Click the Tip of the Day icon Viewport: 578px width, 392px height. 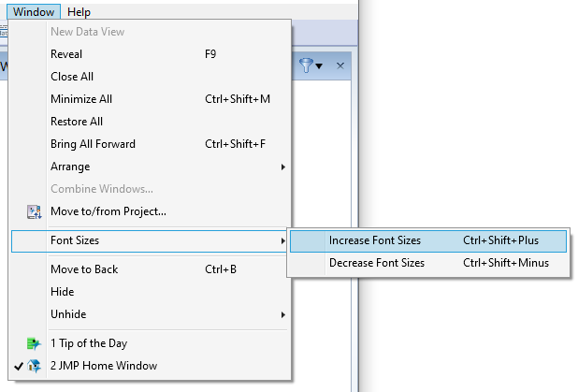(x=35, y=343)
